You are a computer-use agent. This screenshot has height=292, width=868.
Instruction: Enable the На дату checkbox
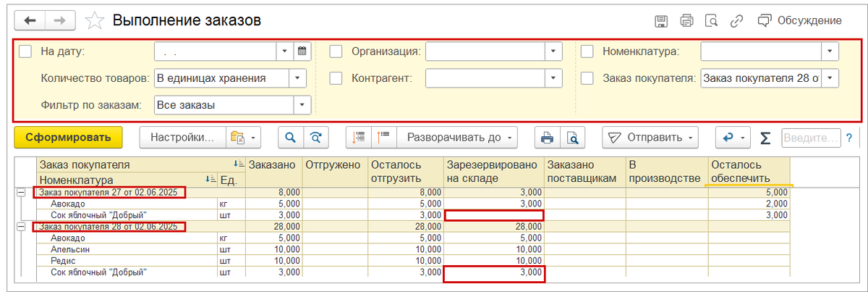click(26, 51)
